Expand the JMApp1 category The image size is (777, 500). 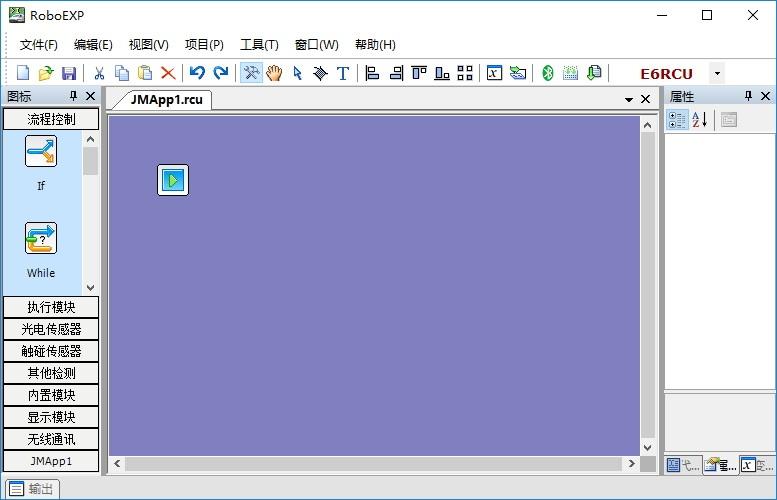coord(51,461)
